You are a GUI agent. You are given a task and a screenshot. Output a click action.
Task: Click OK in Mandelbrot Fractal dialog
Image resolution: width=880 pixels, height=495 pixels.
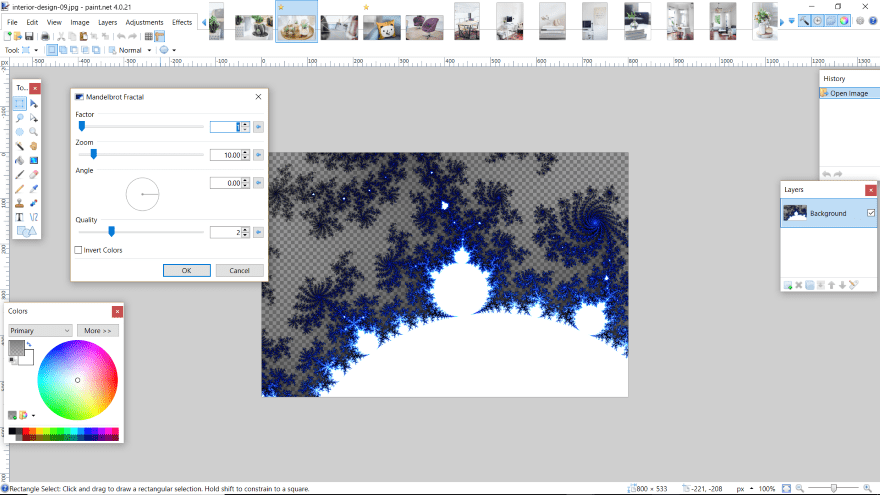pyautogui.click(x=186, y=270)
